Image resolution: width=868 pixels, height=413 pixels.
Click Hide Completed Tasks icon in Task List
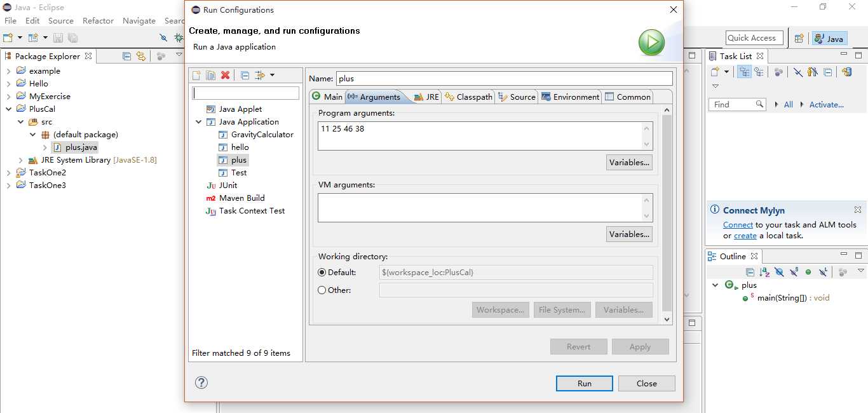797,72
